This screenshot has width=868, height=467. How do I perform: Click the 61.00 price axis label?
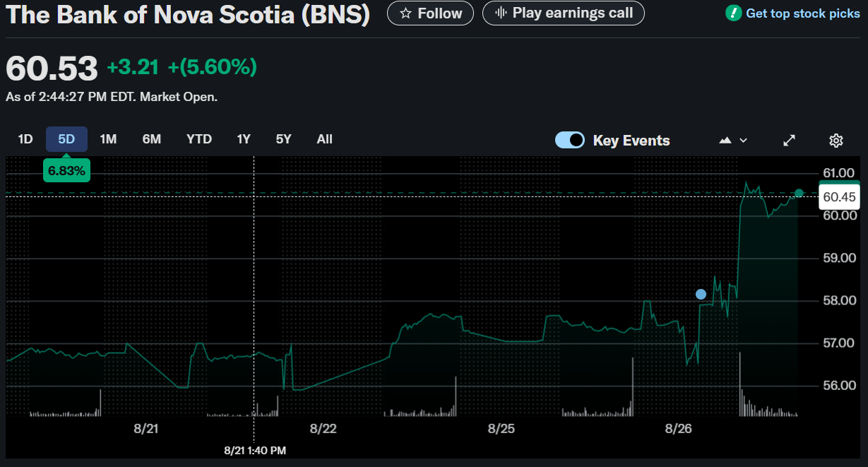pos(839,173)
